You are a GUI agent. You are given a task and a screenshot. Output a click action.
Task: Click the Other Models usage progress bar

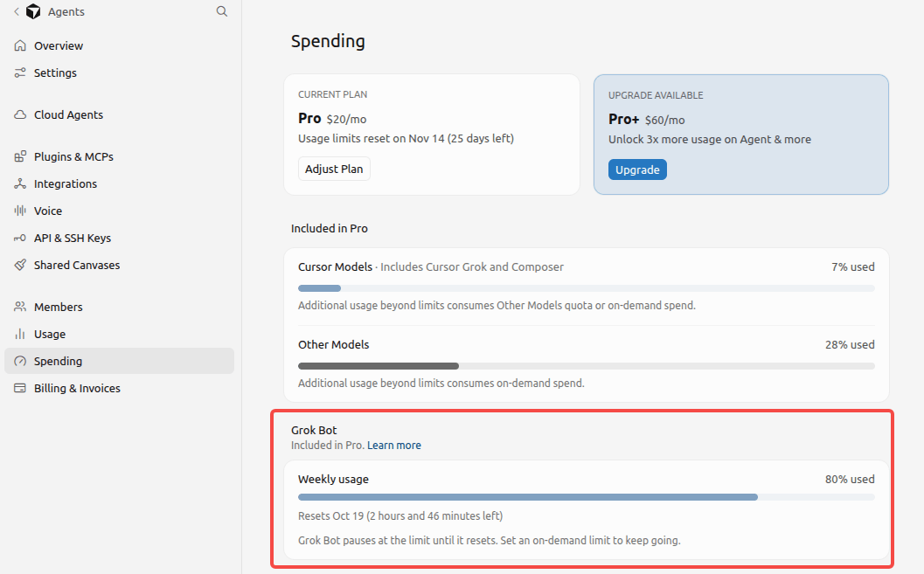(x=587, y=366)
